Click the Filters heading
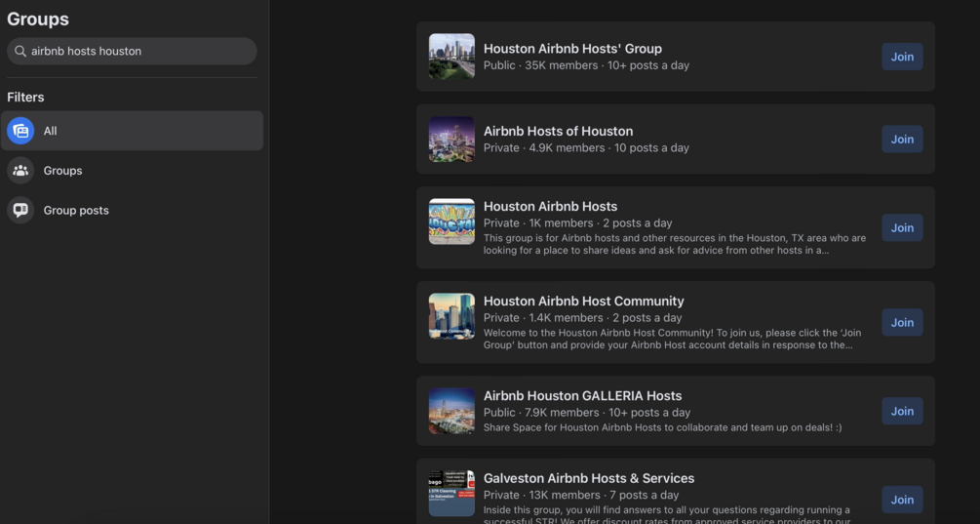 point(25,97)
